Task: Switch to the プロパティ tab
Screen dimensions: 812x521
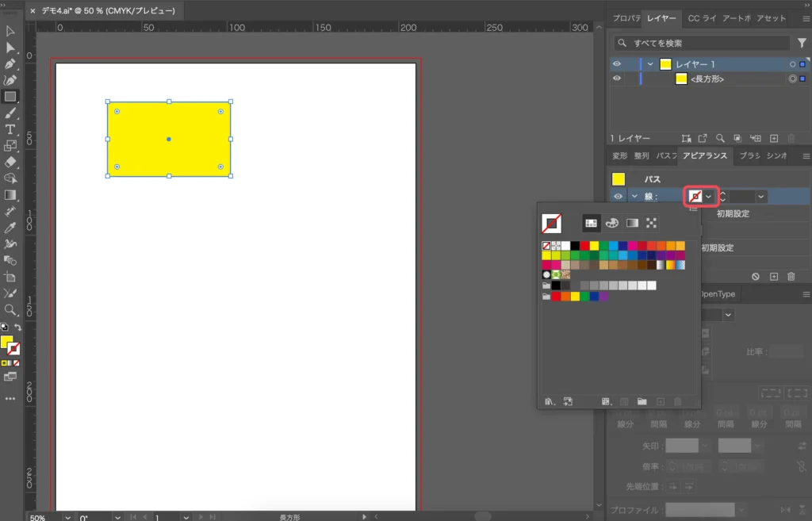Action: tap(626, 18)
